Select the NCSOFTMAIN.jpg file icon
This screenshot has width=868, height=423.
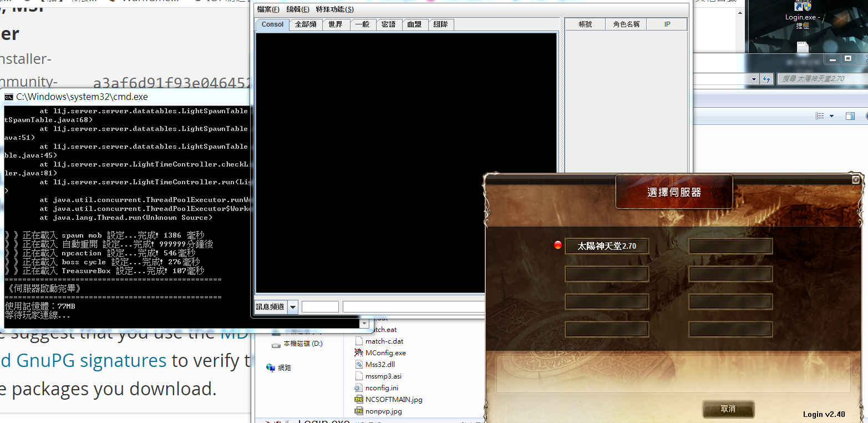[358, 399]
